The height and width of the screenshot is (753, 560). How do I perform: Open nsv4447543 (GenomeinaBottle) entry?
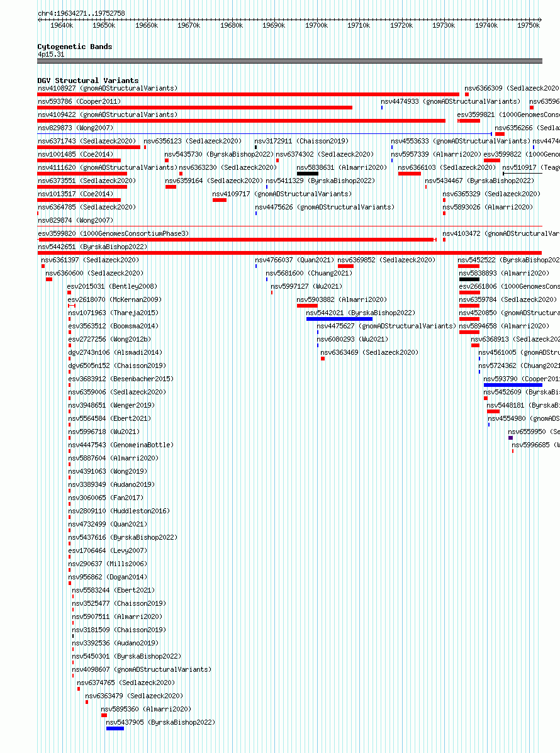tap(121, 445)
